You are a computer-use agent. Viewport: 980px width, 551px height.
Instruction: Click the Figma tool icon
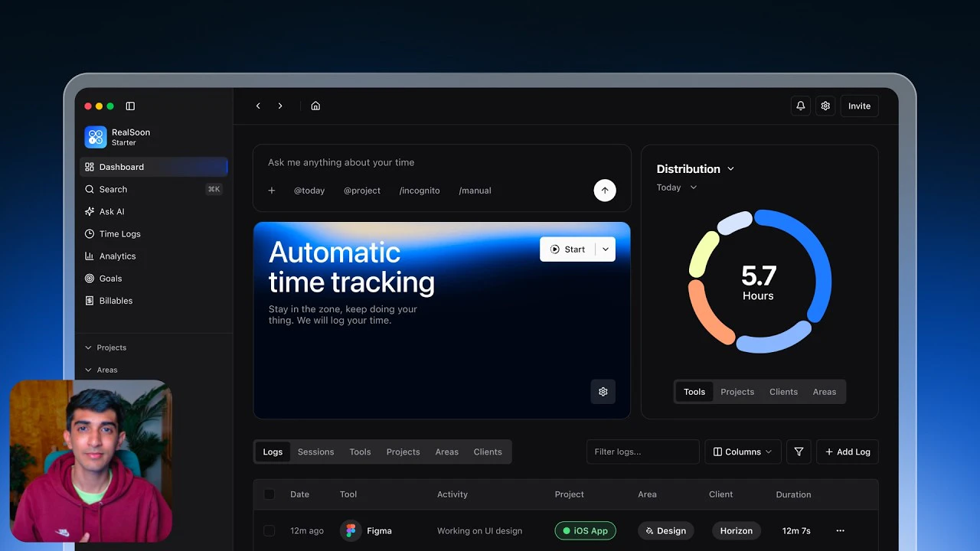click(x=351, y=530)
